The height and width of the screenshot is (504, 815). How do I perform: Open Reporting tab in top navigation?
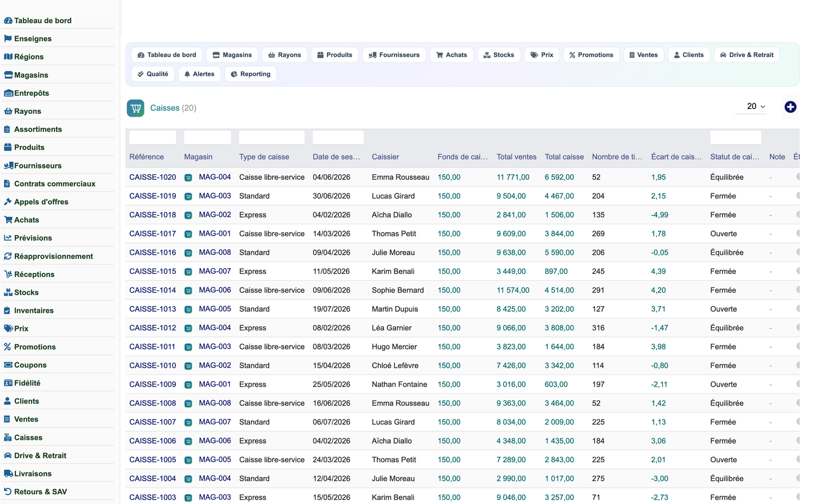click(x=250, y=74)
